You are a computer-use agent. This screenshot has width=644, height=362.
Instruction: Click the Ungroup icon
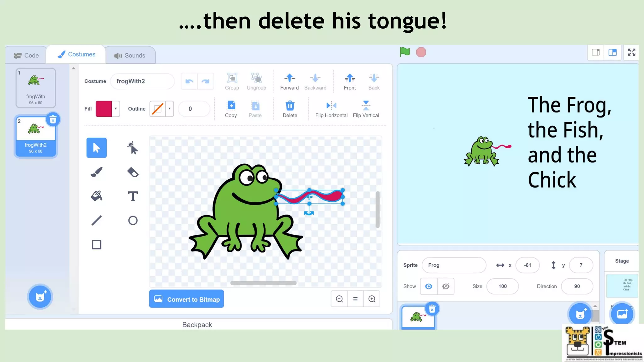257,78
